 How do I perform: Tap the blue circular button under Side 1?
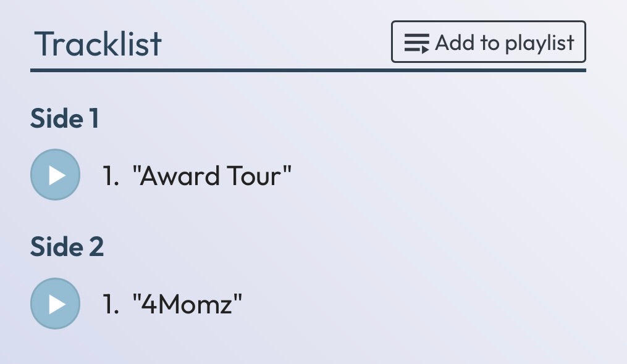pyautogui.click(x=55, y=175)
